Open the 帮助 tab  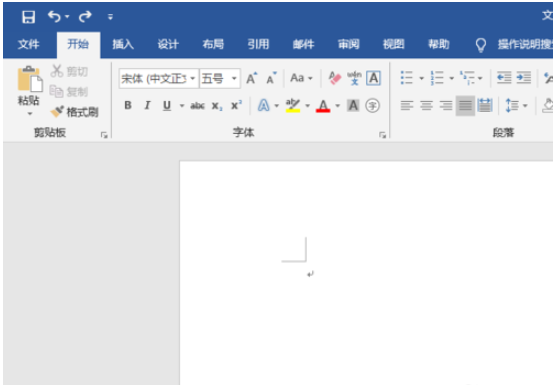(x=439, y=44)
